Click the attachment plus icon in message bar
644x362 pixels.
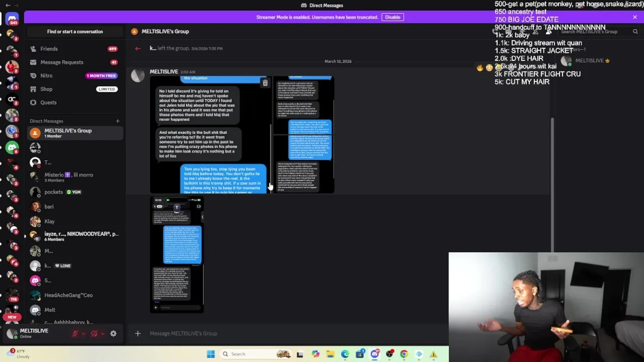pyautogui.click(x=137, y=333)
